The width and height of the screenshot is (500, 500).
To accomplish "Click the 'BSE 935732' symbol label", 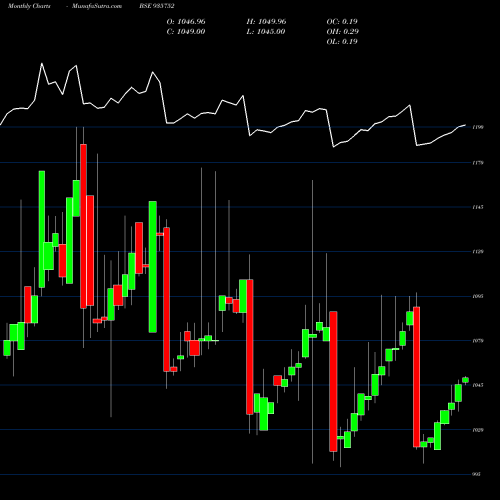I will click(157, 6).
